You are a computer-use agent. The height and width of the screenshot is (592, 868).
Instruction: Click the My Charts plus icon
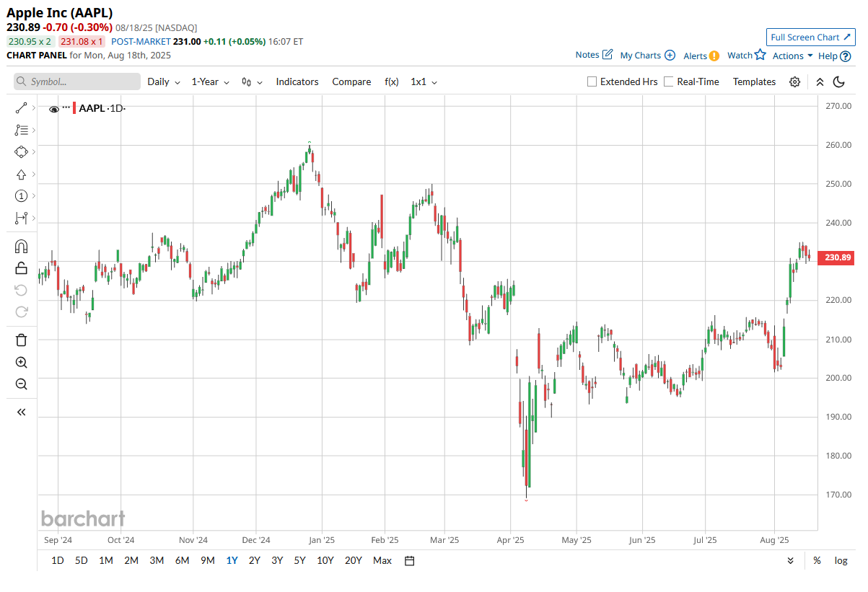(x=670, y=56)
